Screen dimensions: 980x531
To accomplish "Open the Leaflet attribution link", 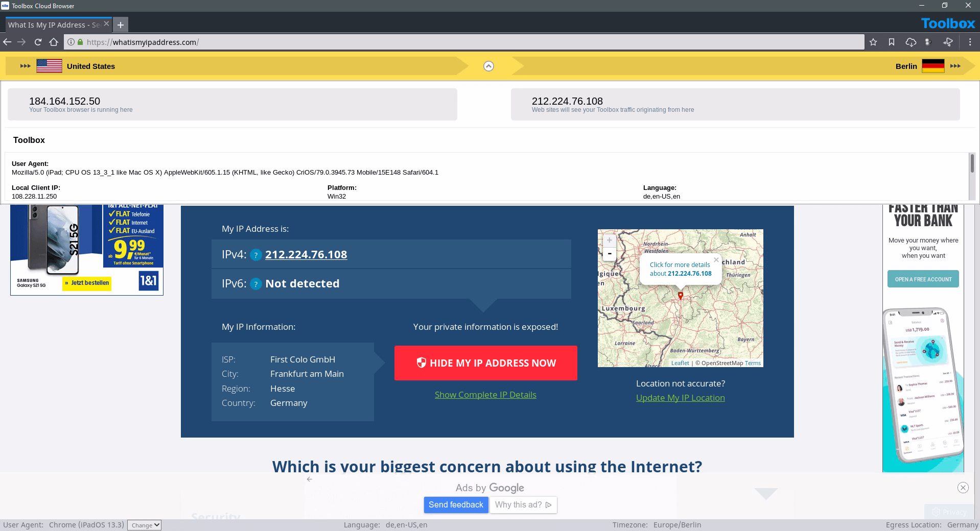I will point(680,363).
